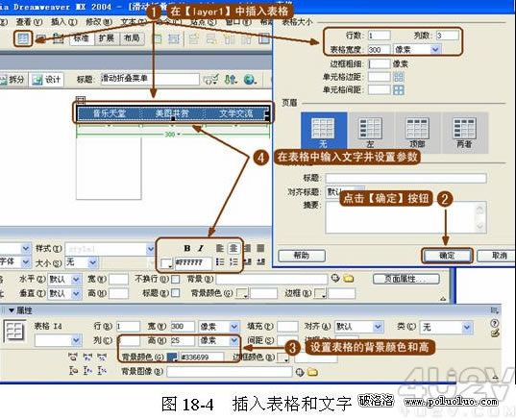Image resolution: width=516 pixels, height=420 pixels.
Task: Click the Insert Table icon in toolbar
Action: point(23,38)
